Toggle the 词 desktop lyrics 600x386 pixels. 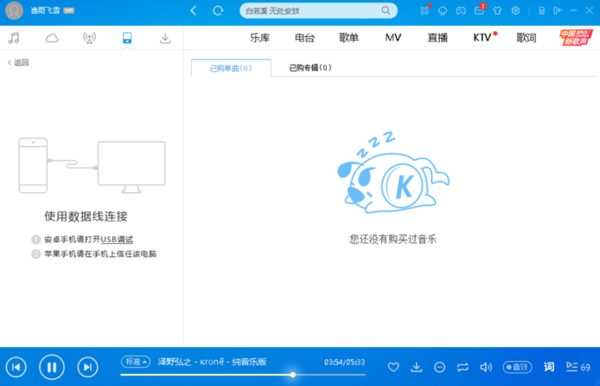549,367
